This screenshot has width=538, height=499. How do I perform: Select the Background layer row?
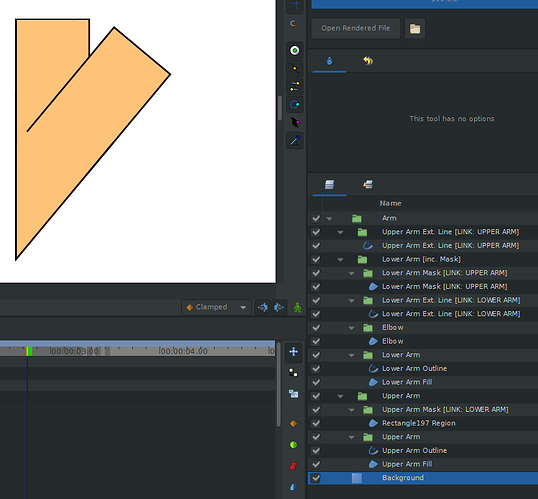click(423, 478)
